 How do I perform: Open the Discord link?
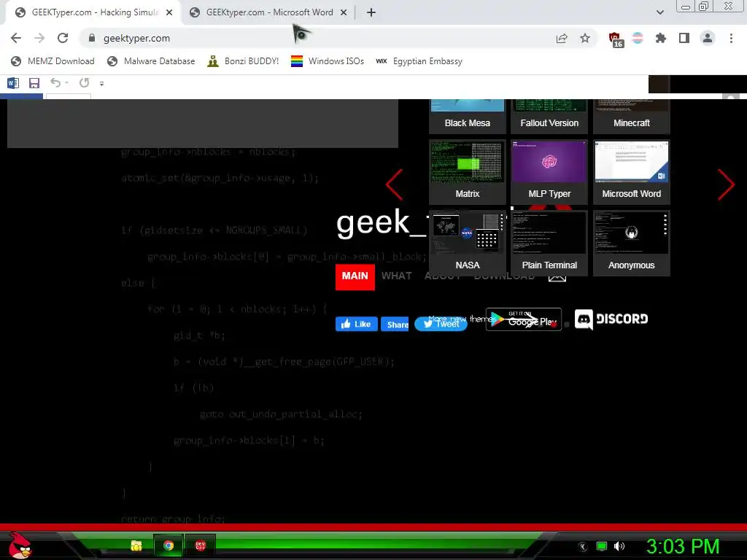coord(611,319)
